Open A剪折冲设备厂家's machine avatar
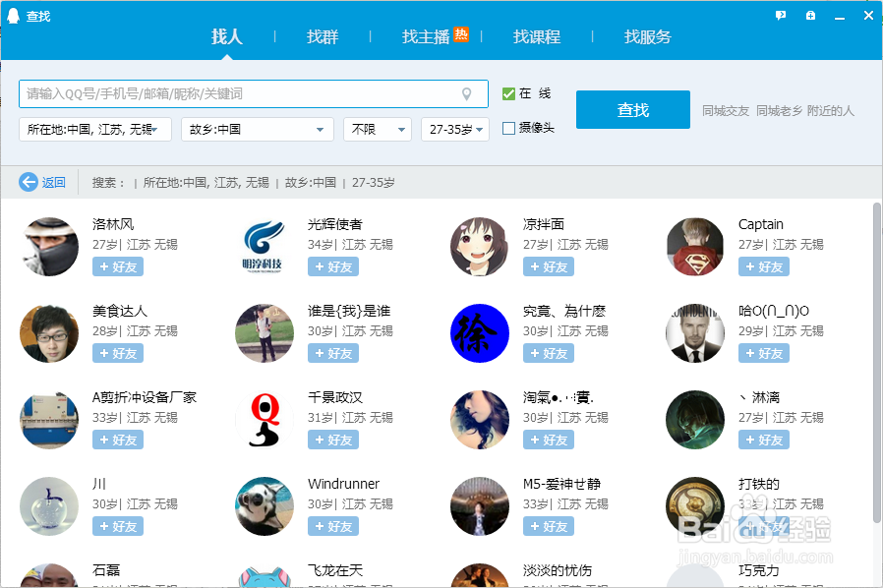This screenshot has height=588, width=883. (49, 420)
